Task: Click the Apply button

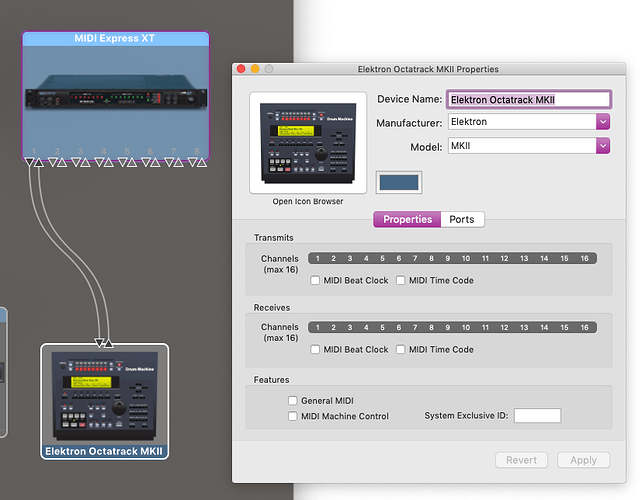Action: [x=583, y=460]
